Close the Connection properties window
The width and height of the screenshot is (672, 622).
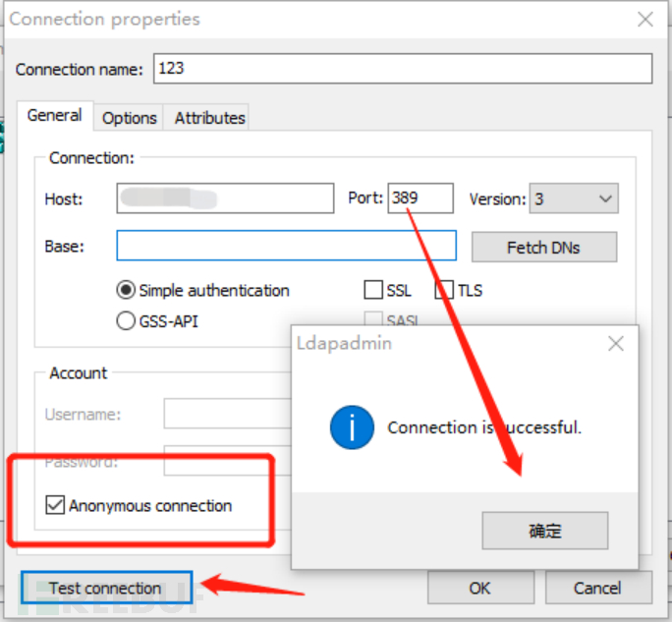click(645, 19)
